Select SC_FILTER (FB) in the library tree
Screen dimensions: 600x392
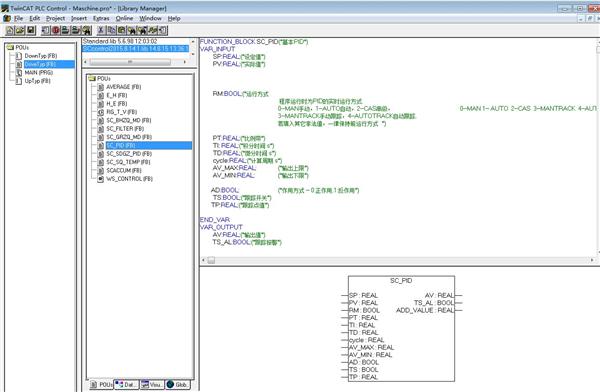(125, 129)
